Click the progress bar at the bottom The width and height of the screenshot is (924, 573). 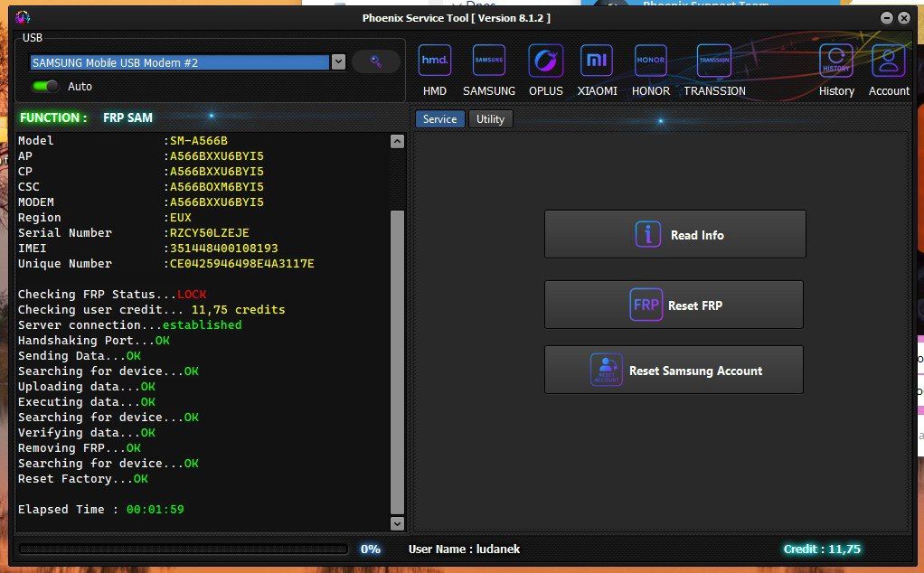coord(184,549)
